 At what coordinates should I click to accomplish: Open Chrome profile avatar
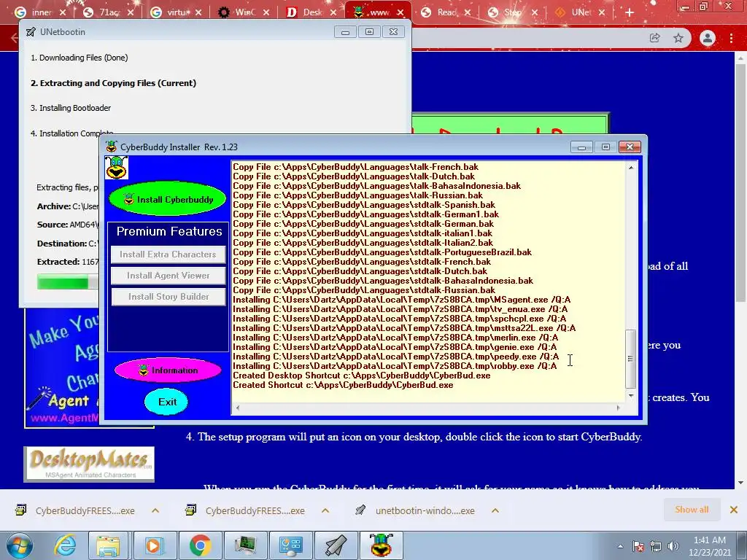pos(708,38)
